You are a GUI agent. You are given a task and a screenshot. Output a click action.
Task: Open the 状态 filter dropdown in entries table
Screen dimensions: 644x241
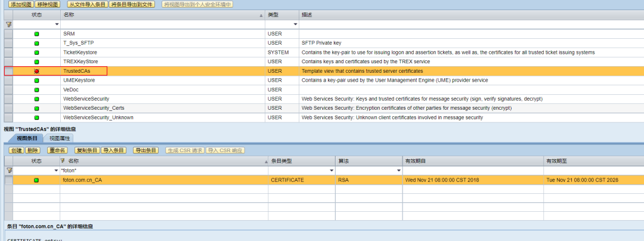coord(56,171)
